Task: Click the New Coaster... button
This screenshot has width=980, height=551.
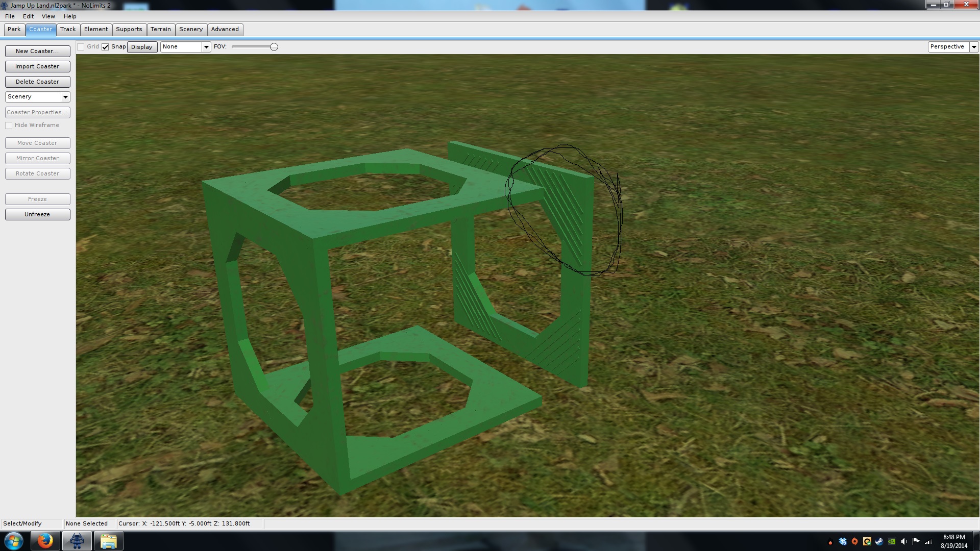Action: tap(37, 51)
